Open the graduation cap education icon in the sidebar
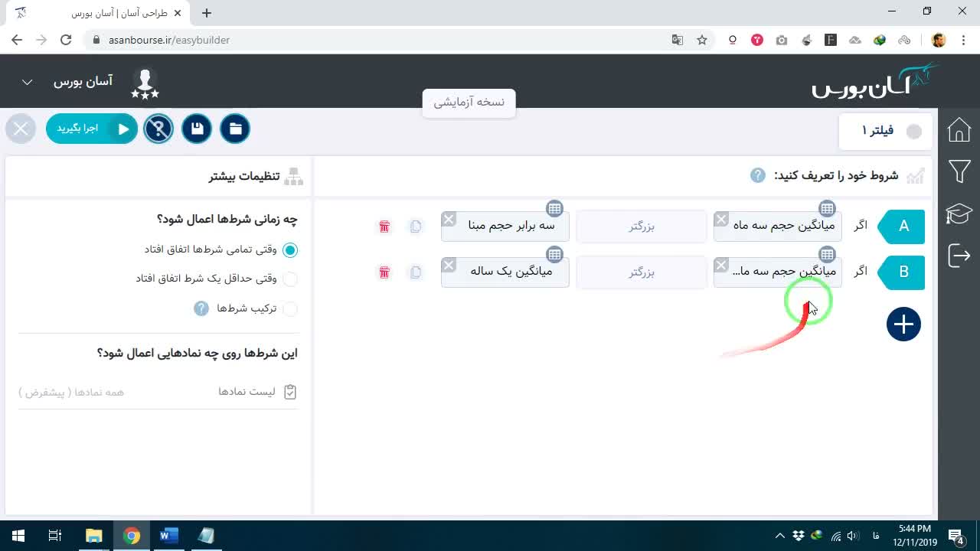This screenshot has height=551, width=980. pos(959,214)
